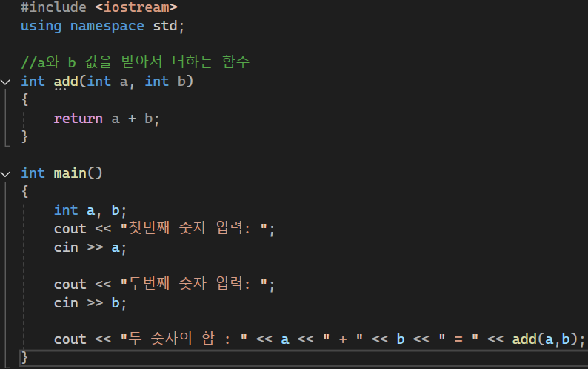The width and height of the screenshot is (588, 369).
Task: Click the 'using' keyword
Action: coord(41,26)
